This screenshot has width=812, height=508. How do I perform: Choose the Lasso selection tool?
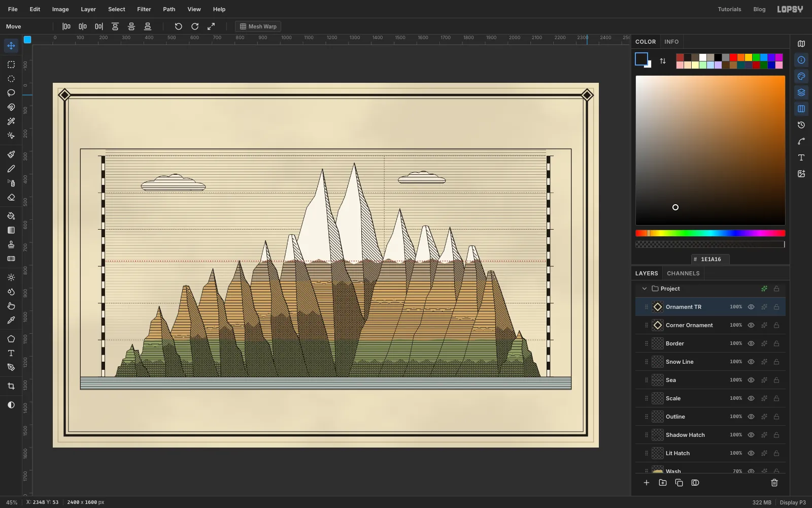pos(11,93)
